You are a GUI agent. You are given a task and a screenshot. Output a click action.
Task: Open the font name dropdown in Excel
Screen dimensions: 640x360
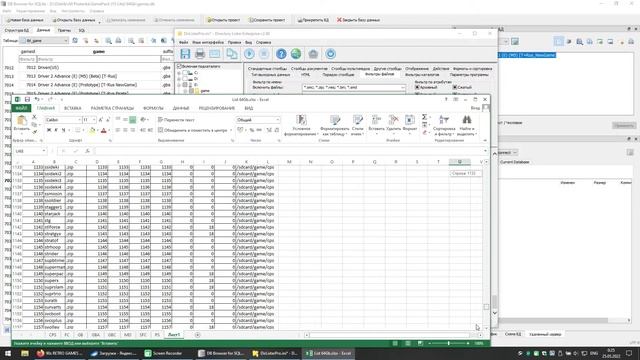click(79, 120)
